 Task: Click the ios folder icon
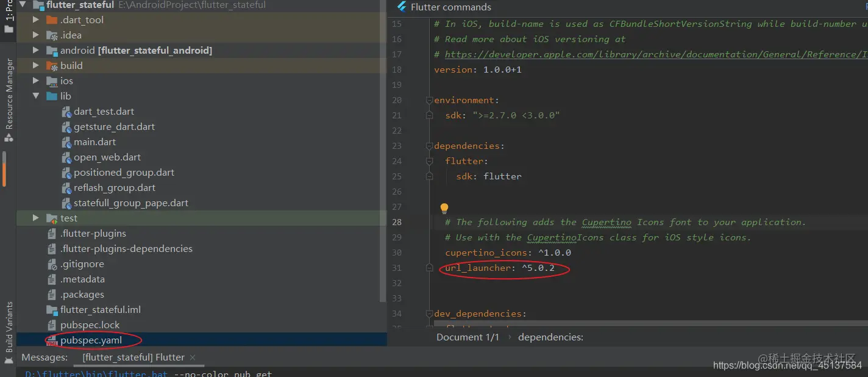52,81
